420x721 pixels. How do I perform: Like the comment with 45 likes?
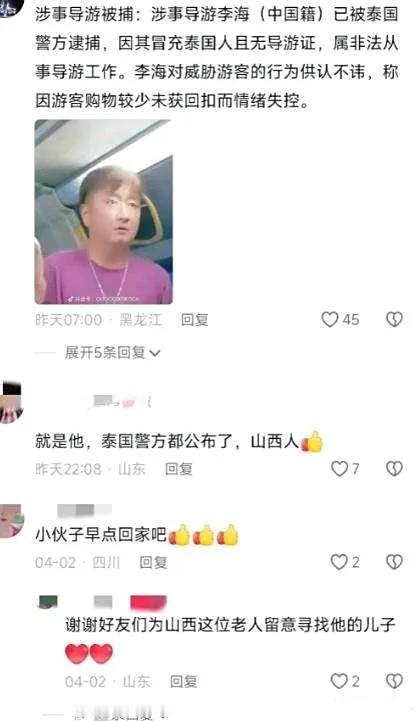(x=329, y=319)
